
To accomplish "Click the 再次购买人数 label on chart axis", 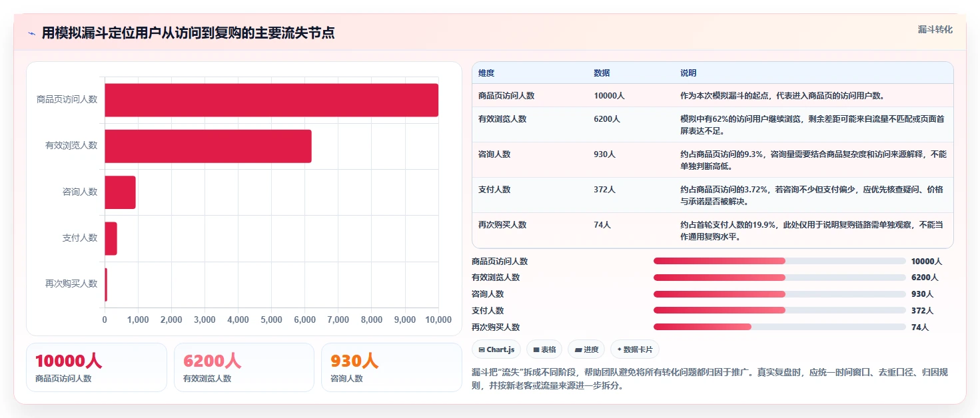I will (x=71, y=284).
